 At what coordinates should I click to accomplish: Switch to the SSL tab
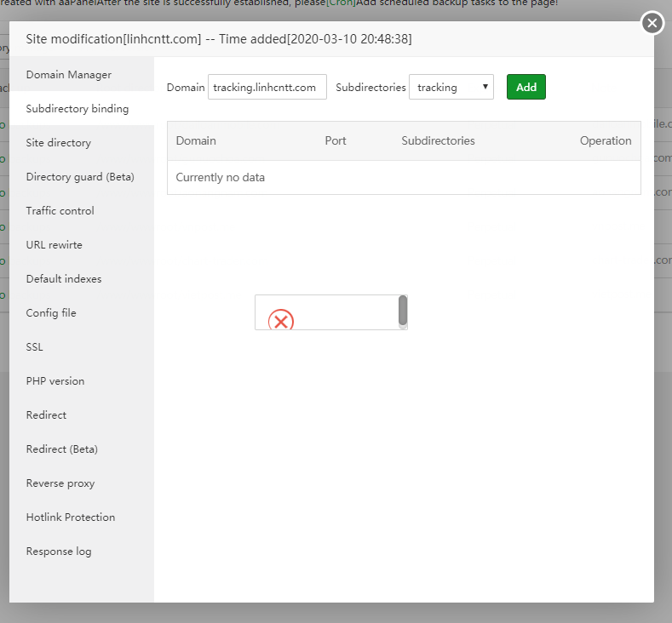(x=35, y=347)
